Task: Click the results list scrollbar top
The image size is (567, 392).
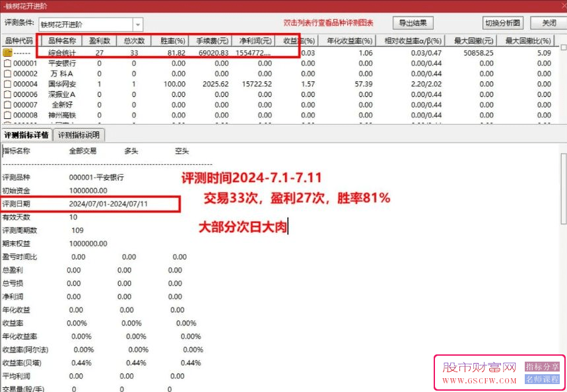Action: point(564,48)
